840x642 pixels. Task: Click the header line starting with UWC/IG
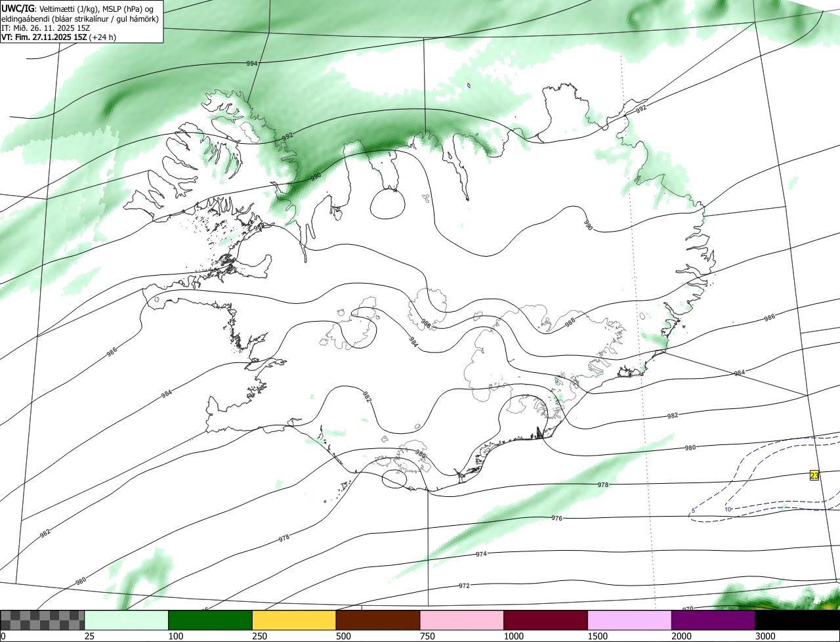77,8
